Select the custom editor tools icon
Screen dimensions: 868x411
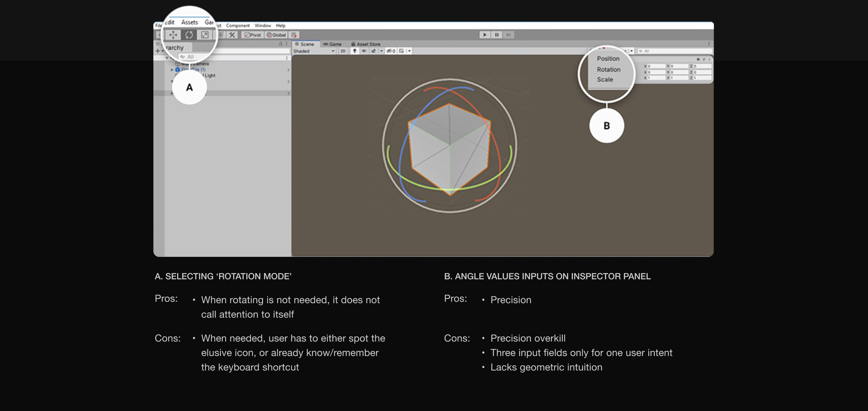click(232, 35)
